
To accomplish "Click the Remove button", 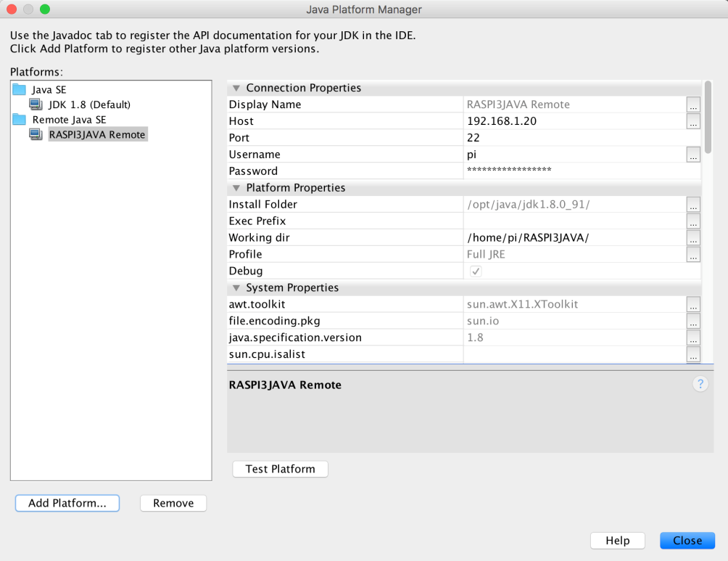I will pos(173,503).
